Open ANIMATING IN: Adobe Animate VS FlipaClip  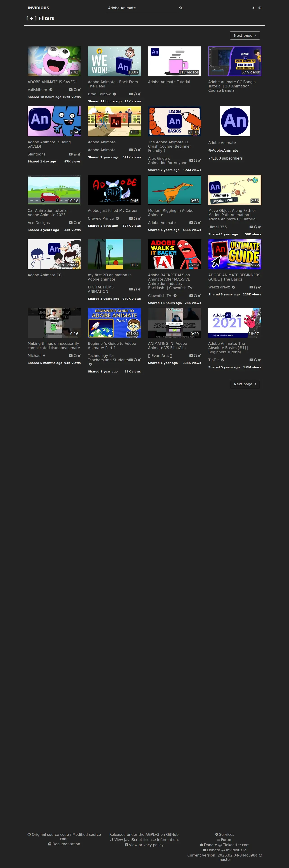pyautogui.click(x=167, y=346)
